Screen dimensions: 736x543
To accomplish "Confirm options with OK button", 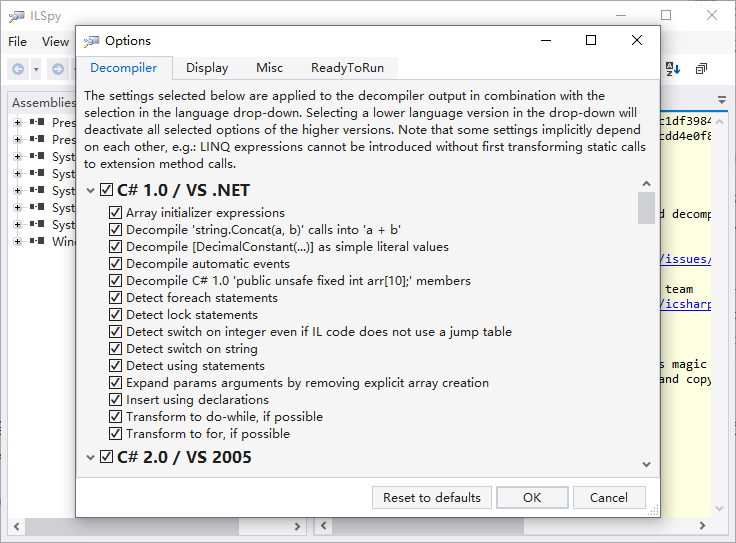I will (x=532, y=497).
